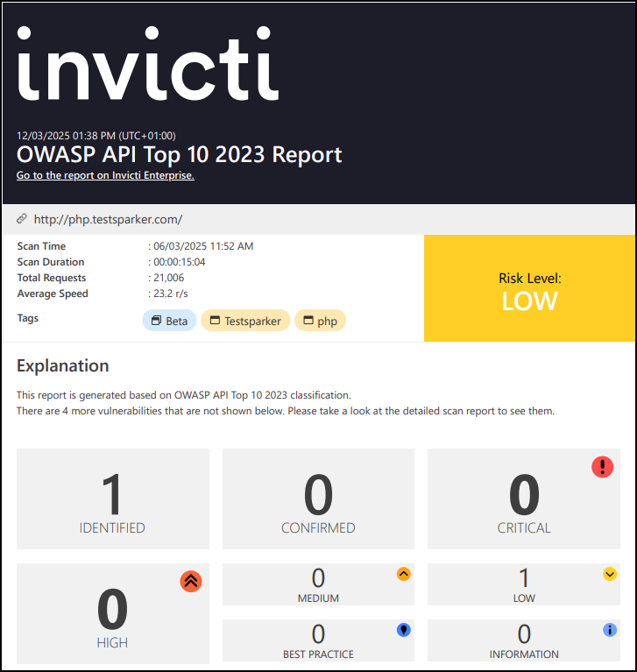Screen dimensions: 637x672
Task: Click the Average Speed label
Action: (x=53, y=294)
